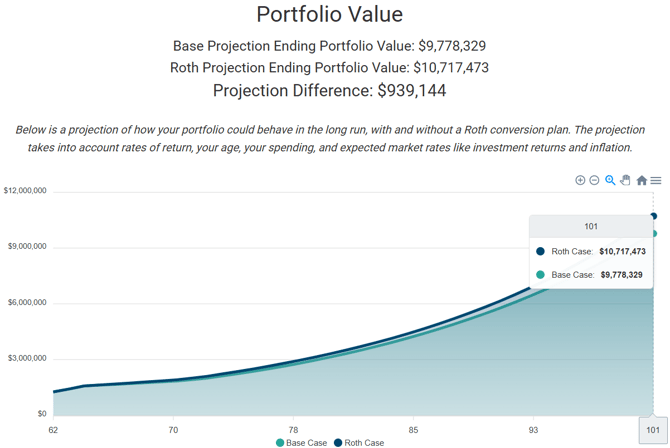Activate the hand panning tool
670x448 pixels.
pos(625,180)
